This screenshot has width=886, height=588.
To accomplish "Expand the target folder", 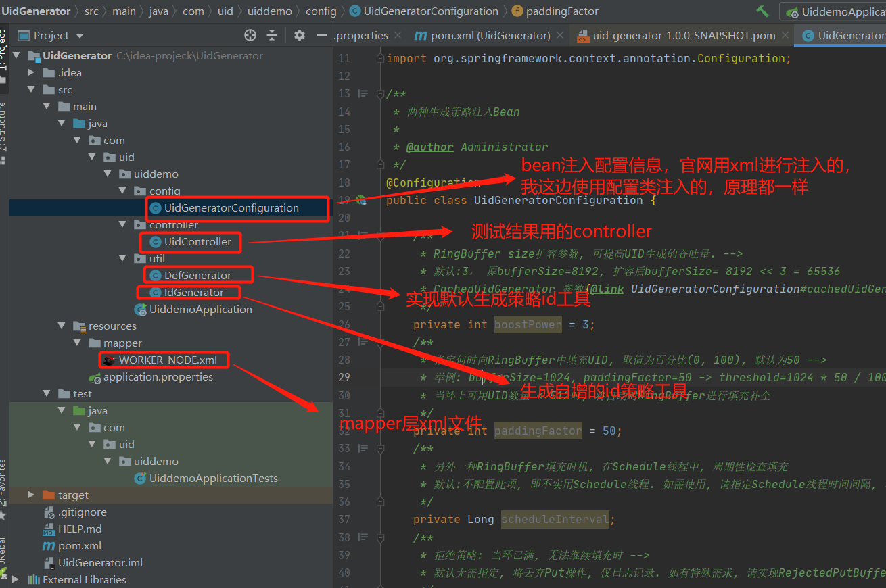I will [x=31, y=495].
